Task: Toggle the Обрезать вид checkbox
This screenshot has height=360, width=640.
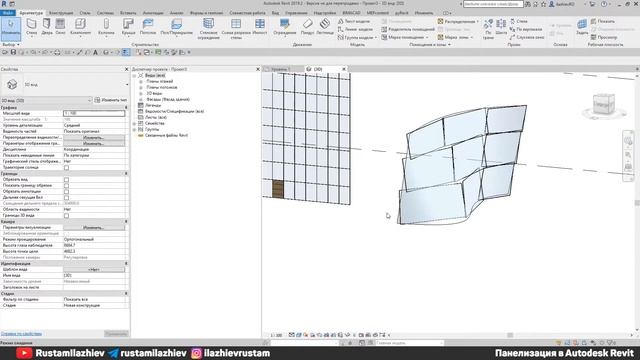Action: coord(67,180)
